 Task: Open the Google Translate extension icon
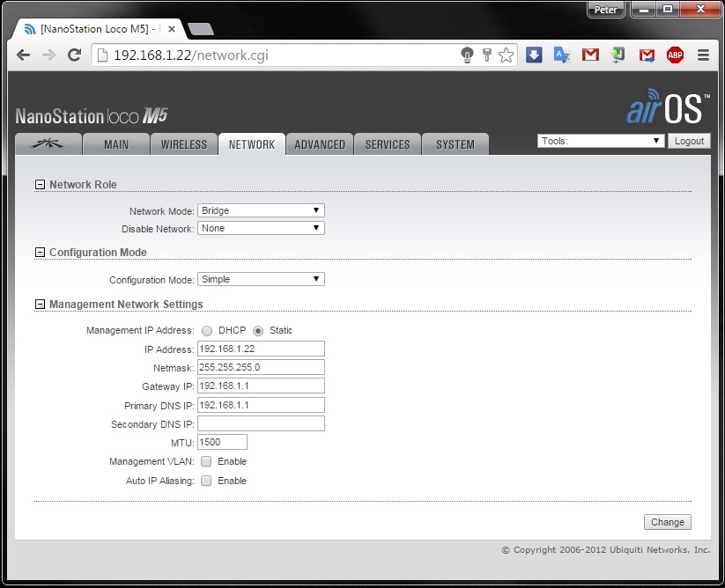(562, 55)
